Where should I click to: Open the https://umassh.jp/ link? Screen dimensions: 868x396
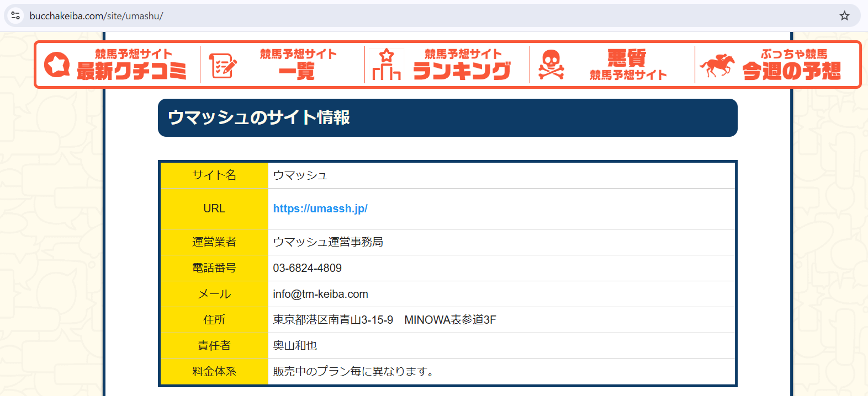click(320, 208)
